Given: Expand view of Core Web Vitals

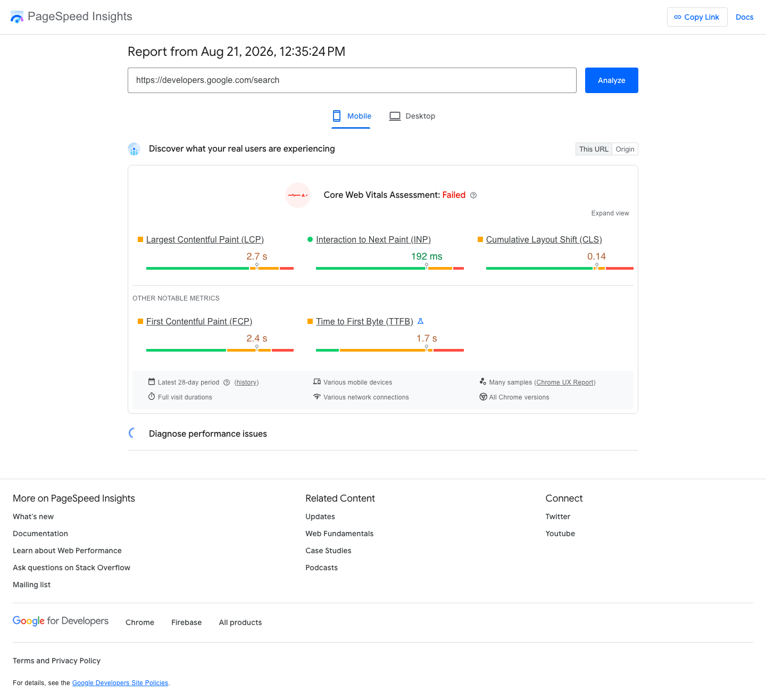Looking at the screenshot, I should (x=610, y=213).
